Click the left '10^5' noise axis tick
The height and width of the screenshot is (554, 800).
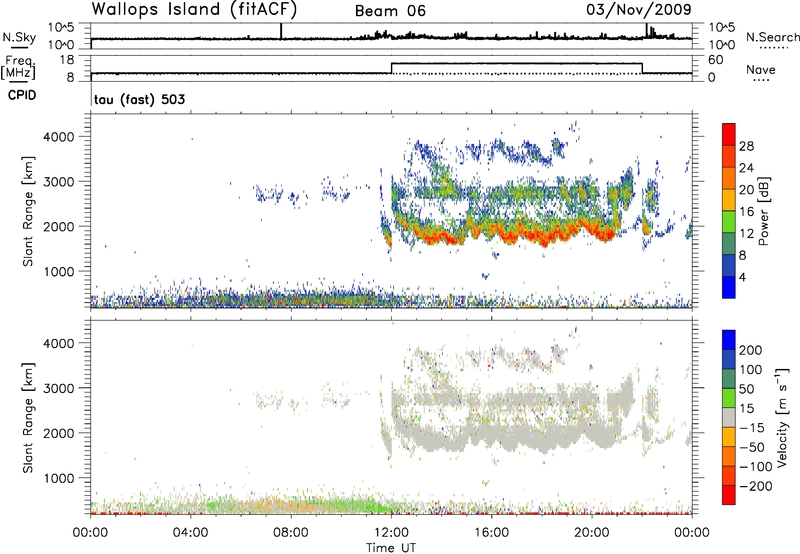click(61, 28)
